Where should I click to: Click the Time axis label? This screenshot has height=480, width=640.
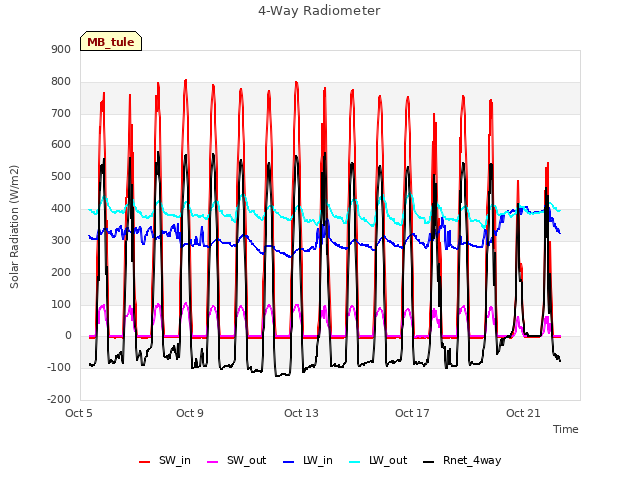(x=566, y=429)
